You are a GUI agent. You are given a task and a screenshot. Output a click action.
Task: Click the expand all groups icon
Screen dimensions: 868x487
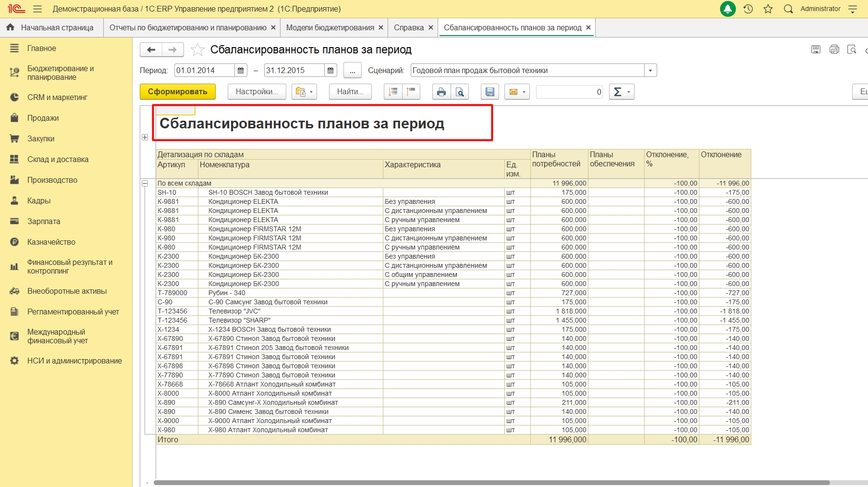[x=393, y=92]
